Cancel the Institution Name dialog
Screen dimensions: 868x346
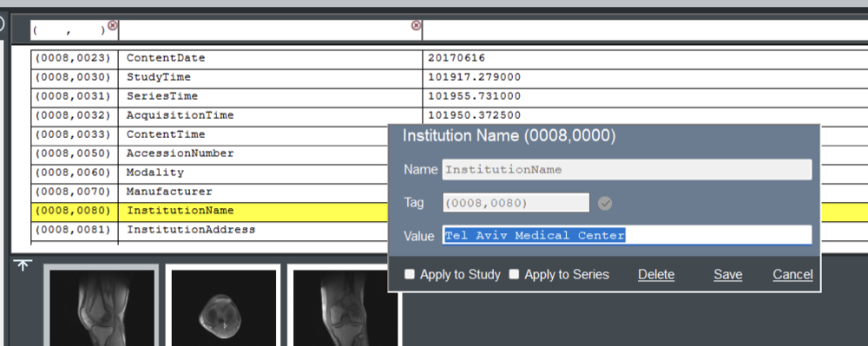[x=792, y=275]
